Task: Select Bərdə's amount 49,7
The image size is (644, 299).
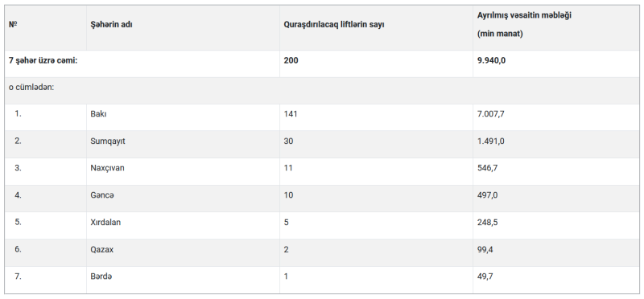Action: pyautogui.click(x=485, y=276)
